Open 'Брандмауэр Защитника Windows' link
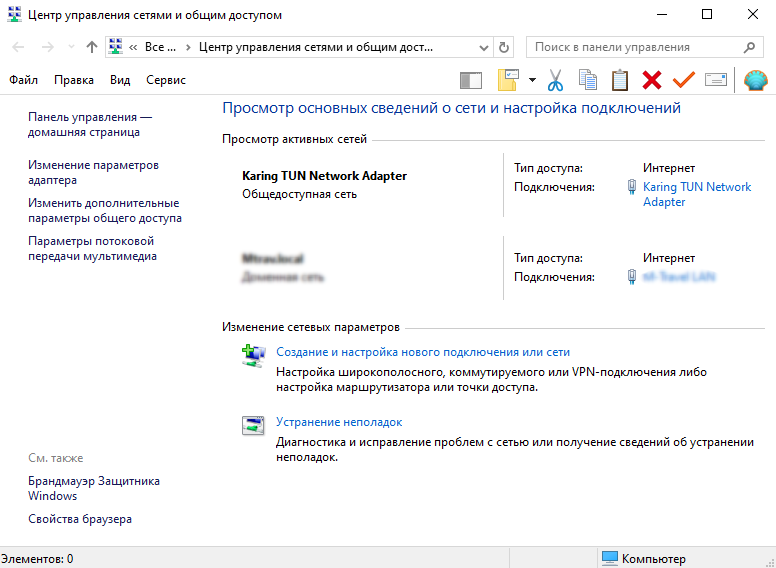 pos(94,488)
